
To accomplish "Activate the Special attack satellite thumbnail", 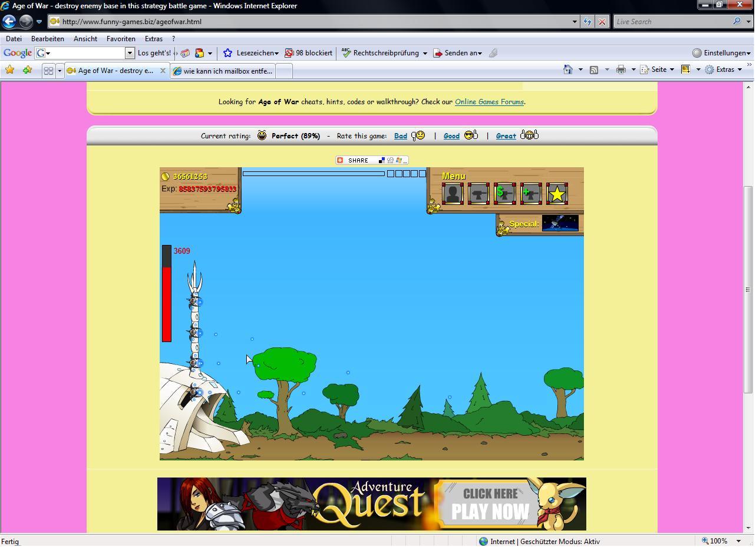I will pos(560,223).
